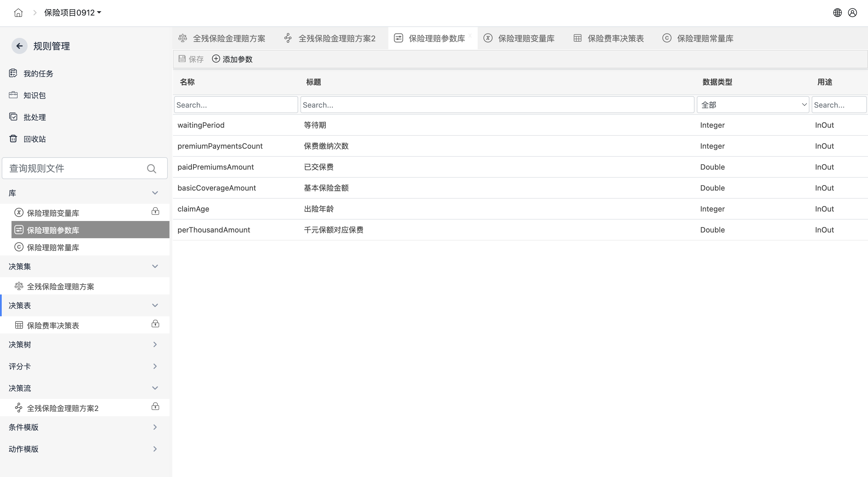Open the user account icon

click(852, 13)
